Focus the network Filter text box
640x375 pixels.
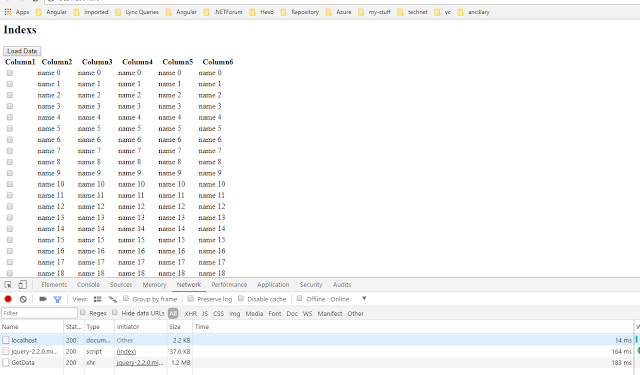(39, 313)
